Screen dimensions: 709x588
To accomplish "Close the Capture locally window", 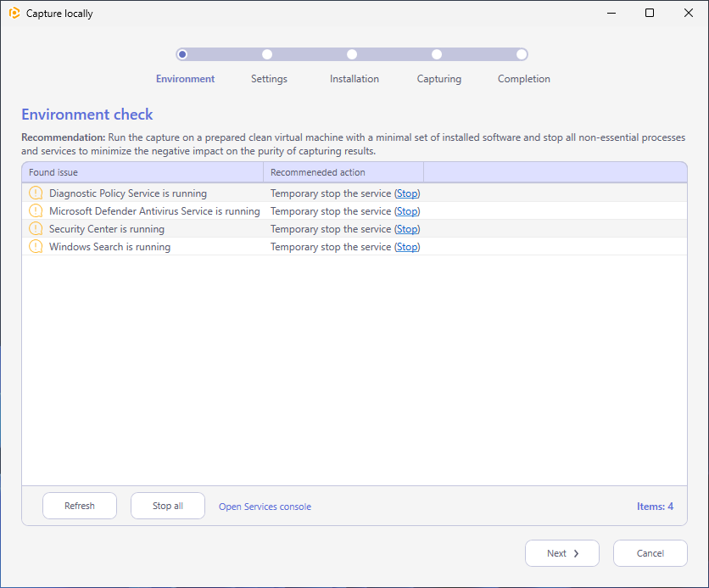I will [688, 13].
